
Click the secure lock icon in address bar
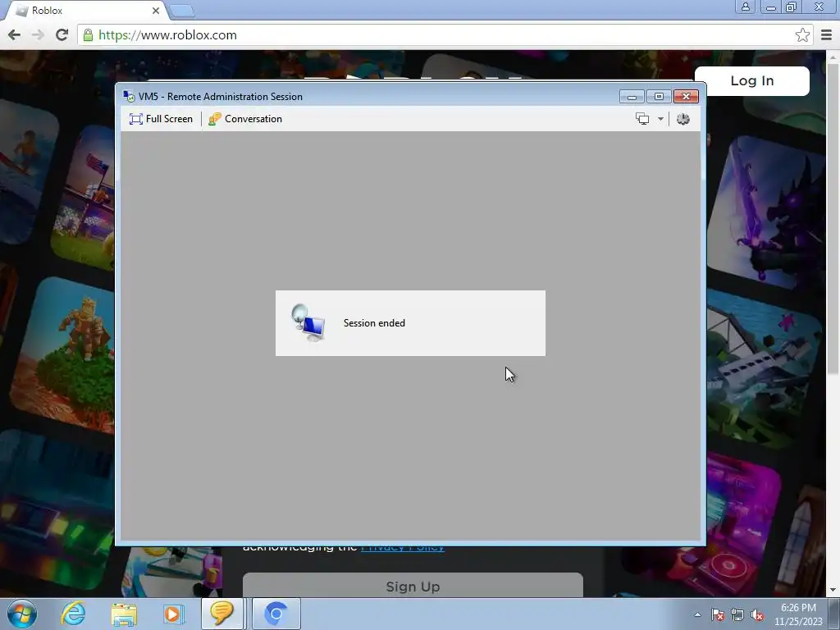pos(88,35)
